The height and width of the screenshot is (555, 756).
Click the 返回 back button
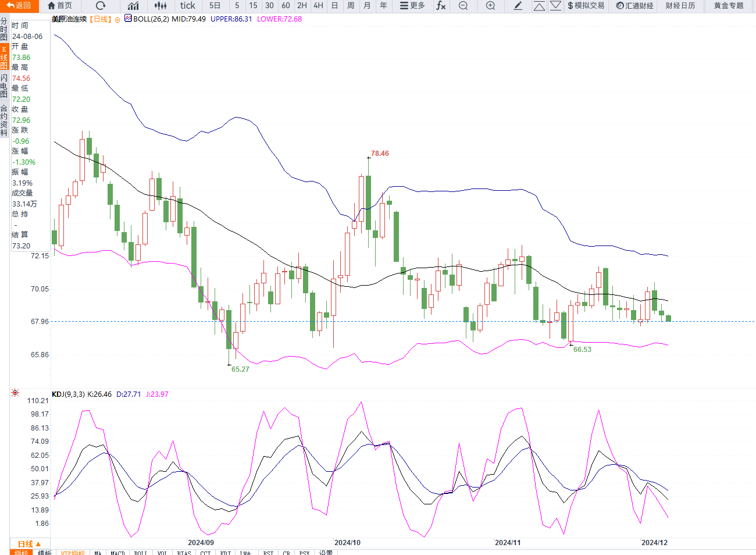(19, 6)
